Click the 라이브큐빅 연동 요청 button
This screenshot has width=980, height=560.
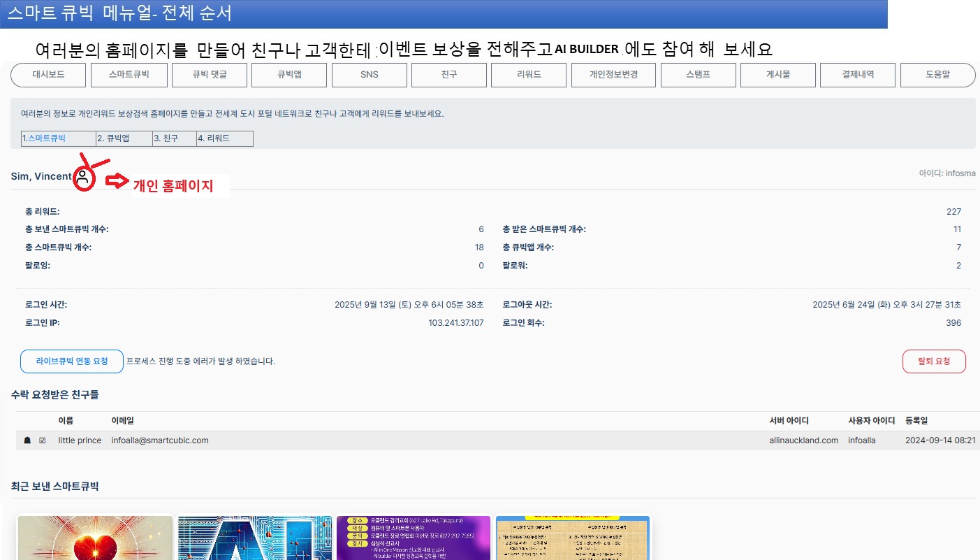pyautogui.click(x=72, y=361)
